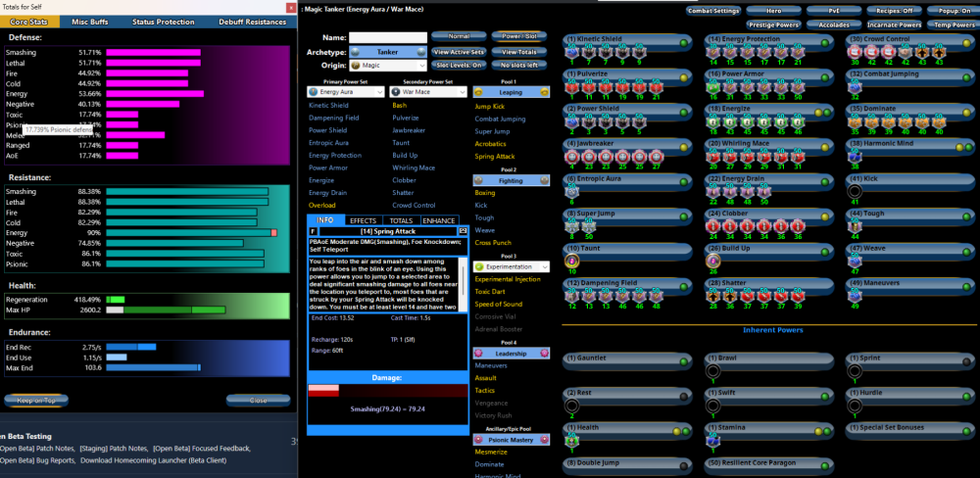The height and width of the screenshot is (478, 980).
Task: Click the View Active Sets button
Action: click(459, 51)
